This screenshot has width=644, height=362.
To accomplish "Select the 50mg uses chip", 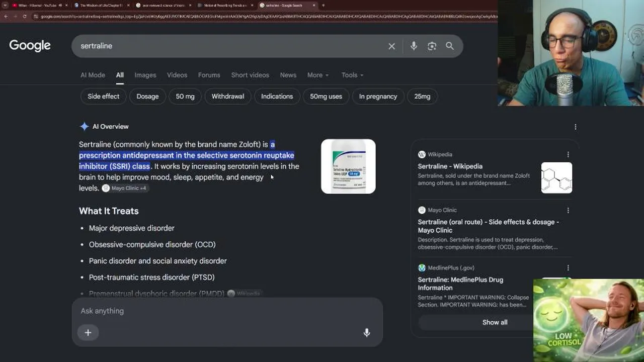I will tap(326, 97).
